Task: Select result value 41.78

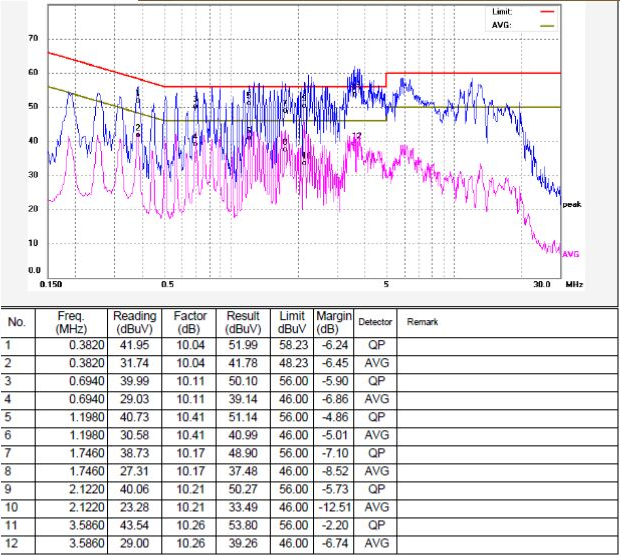Action: (243, 363)
